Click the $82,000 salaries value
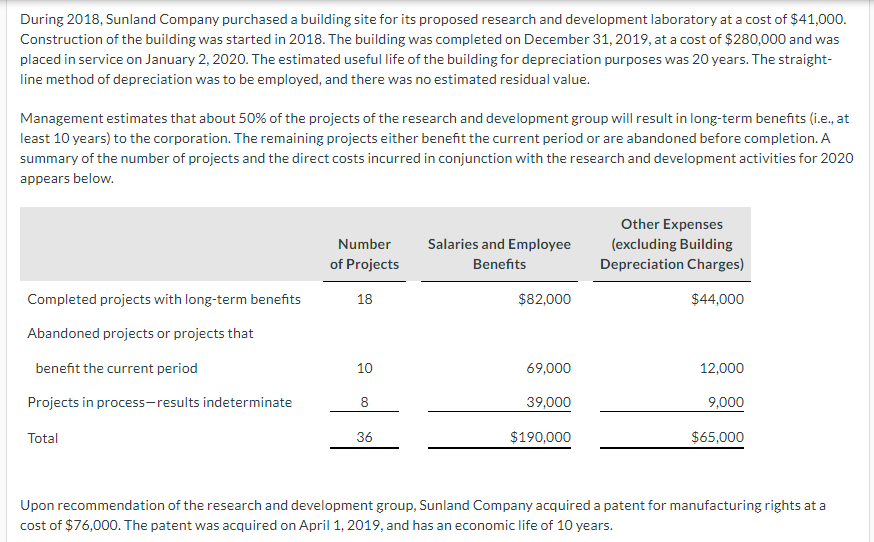This screenshot has width=874, height=542. click(x=545, y=299)
